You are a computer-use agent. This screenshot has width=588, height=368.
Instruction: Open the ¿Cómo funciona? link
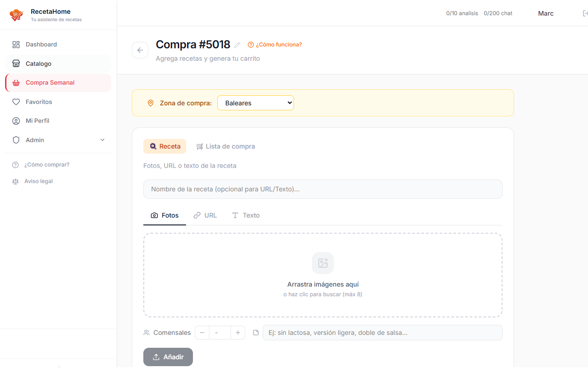(274, 45)
